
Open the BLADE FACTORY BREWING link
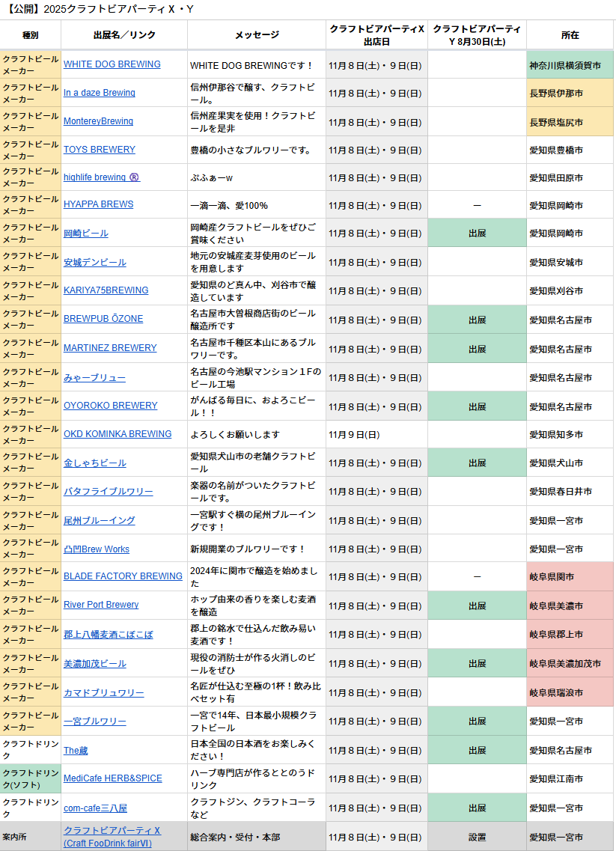point(123,576)
